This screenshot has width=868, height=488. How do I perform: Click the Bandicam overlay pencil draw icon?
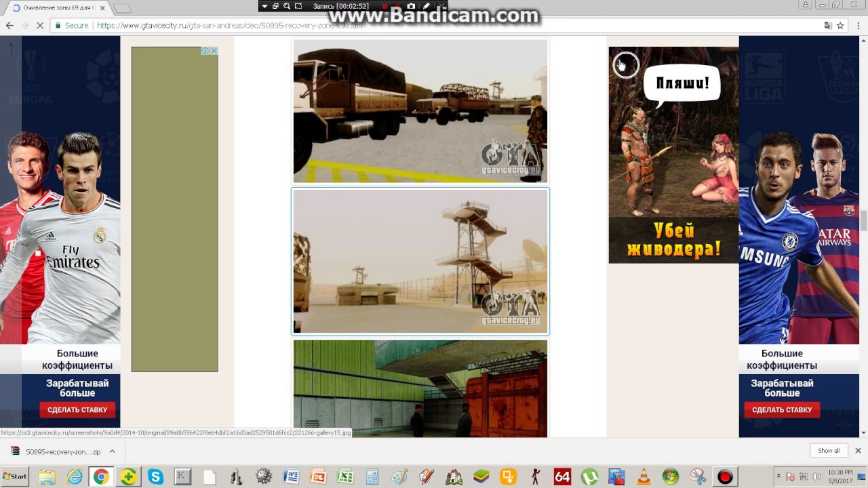click(x=426, y=6)
